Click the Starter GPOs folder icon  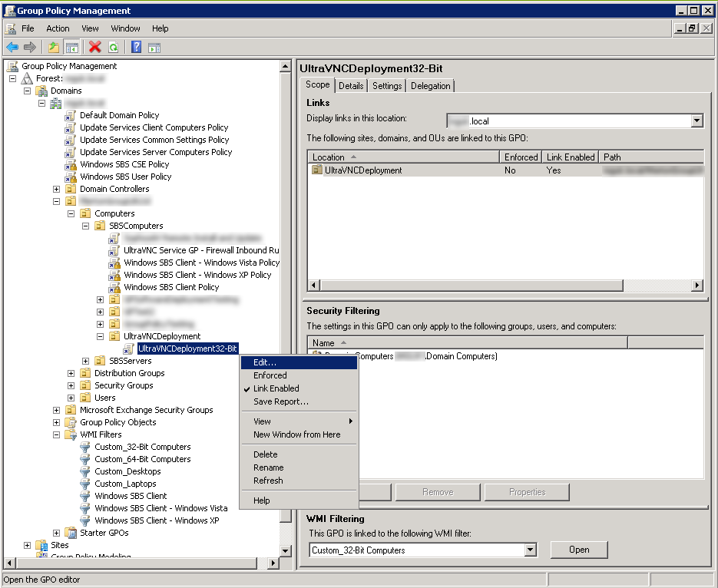click(71, 533)
